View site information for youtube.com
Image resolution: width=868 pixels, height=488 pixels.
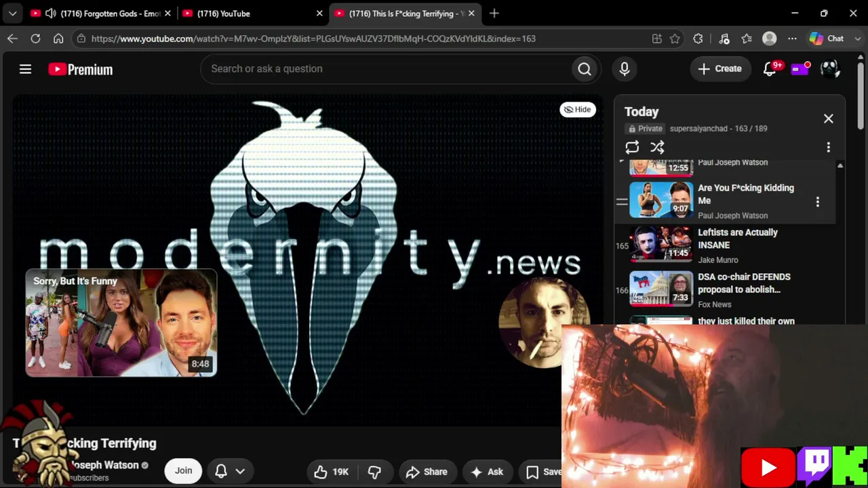81,39
